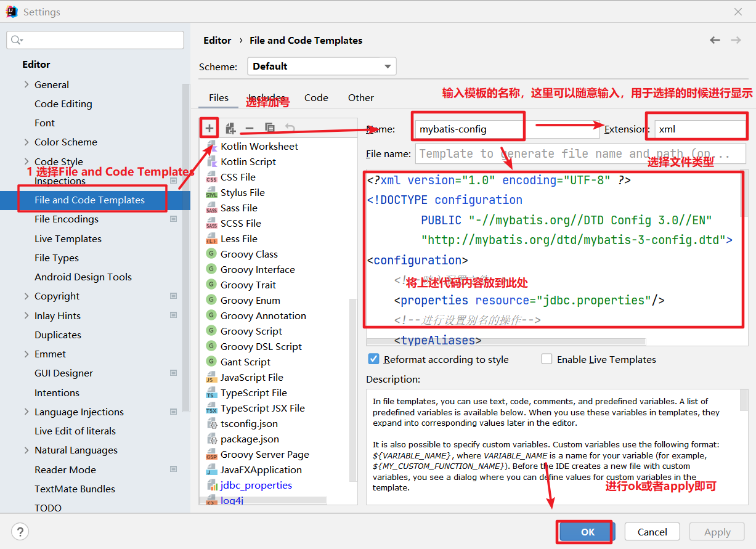Viewport: 756px width, 549px height.
Task: Switch to the Includes tab
Action: click(x=267, y=97)
